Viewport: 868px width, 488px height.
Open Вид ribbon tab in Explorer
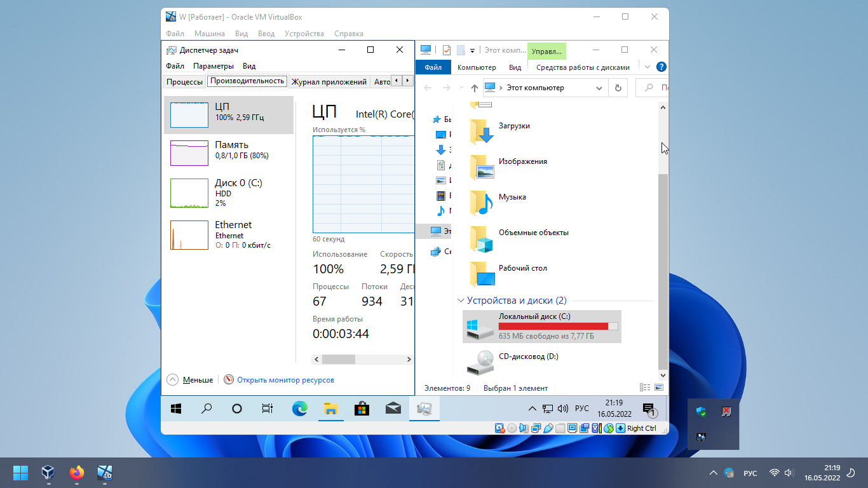[x=515, y=67]
